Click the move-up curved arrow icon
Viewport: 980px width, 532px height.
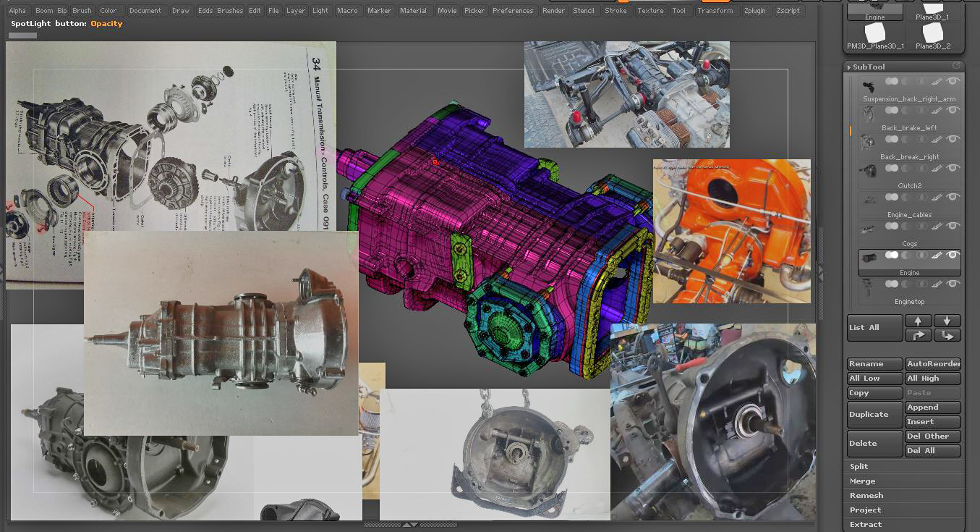918,335
